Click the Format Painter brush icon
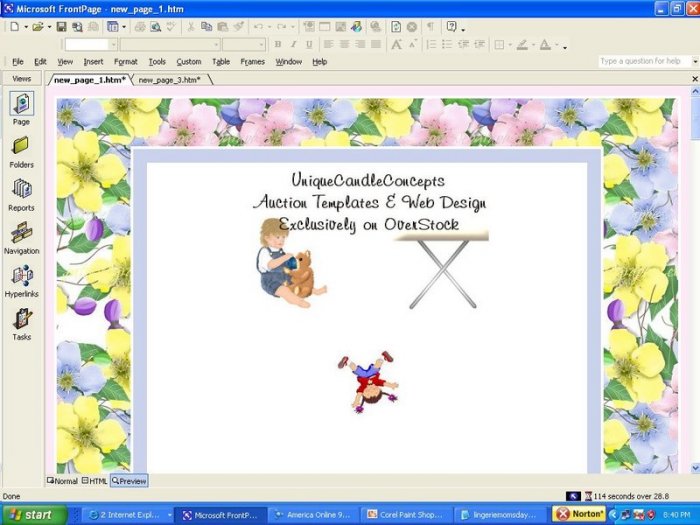This screenshot has height=525, width=700. tap(238, 27)
